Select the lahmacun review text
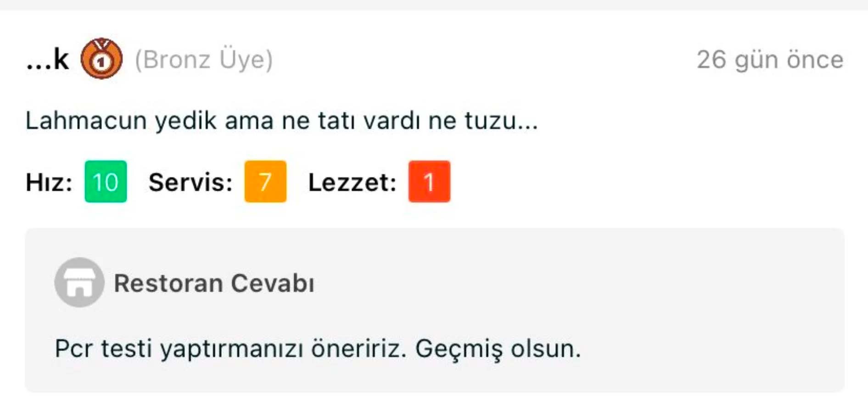The image size is (868, 413). 281,121
